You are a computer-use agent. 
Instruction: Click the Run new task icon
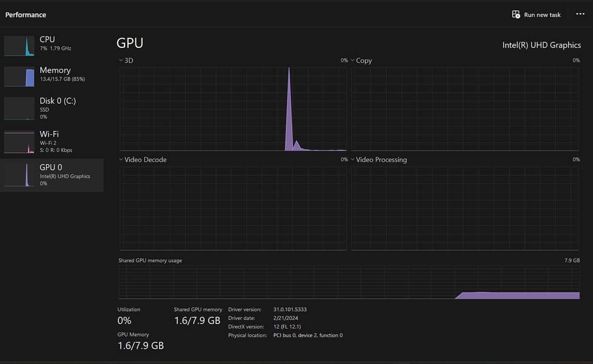(x=516, y=15)
